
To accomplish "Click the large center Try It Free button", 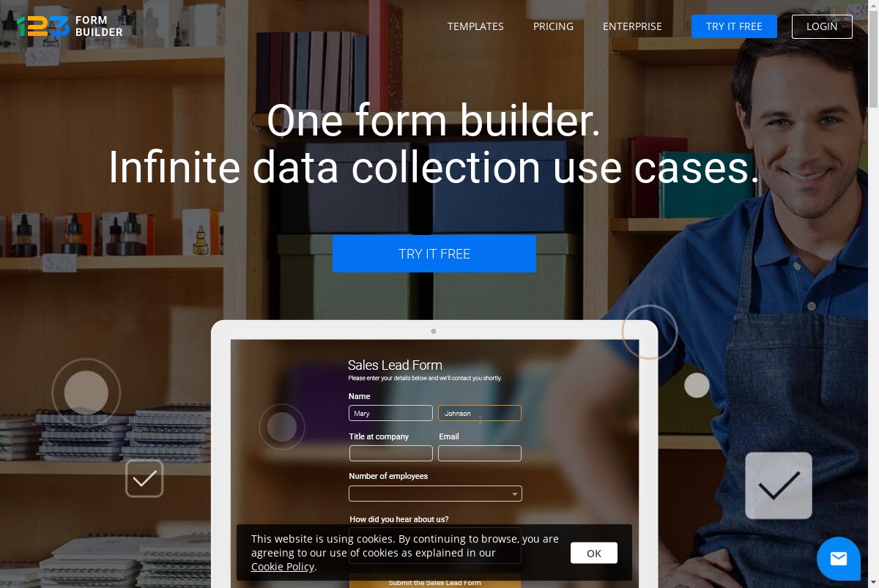I will click(434, 254).
